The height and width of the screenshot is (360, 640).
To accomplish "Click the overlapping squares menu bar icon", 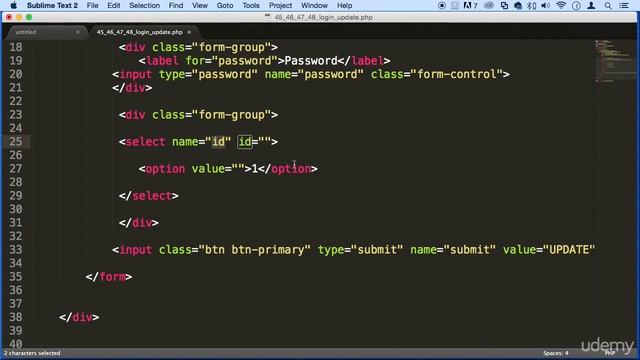I will (504, 6).
